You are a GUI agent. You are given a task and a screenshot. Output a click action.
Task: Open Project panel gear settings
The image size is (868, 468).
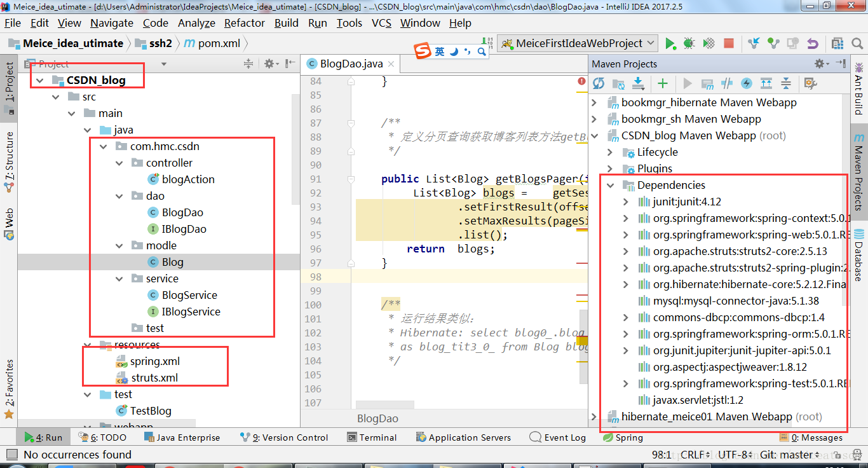coord(271,64)
